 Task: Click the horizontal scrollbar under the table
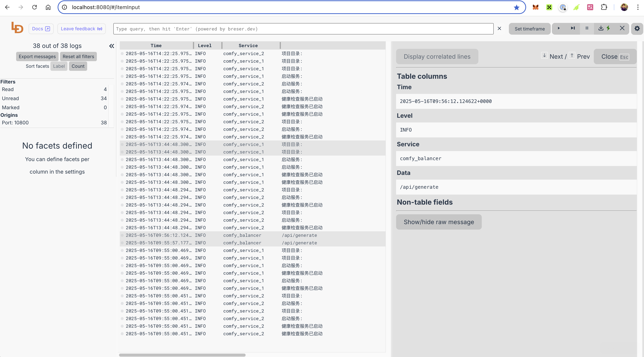tap(182, 355)
